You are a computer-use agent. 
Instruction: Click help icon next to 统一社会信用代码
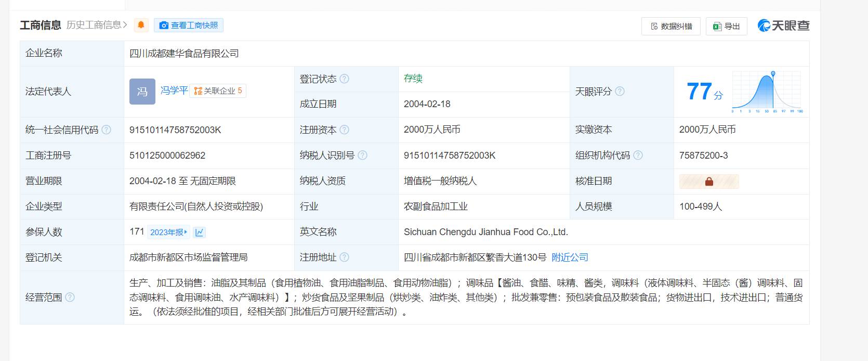pyautogui.click(x=106, y=130)
